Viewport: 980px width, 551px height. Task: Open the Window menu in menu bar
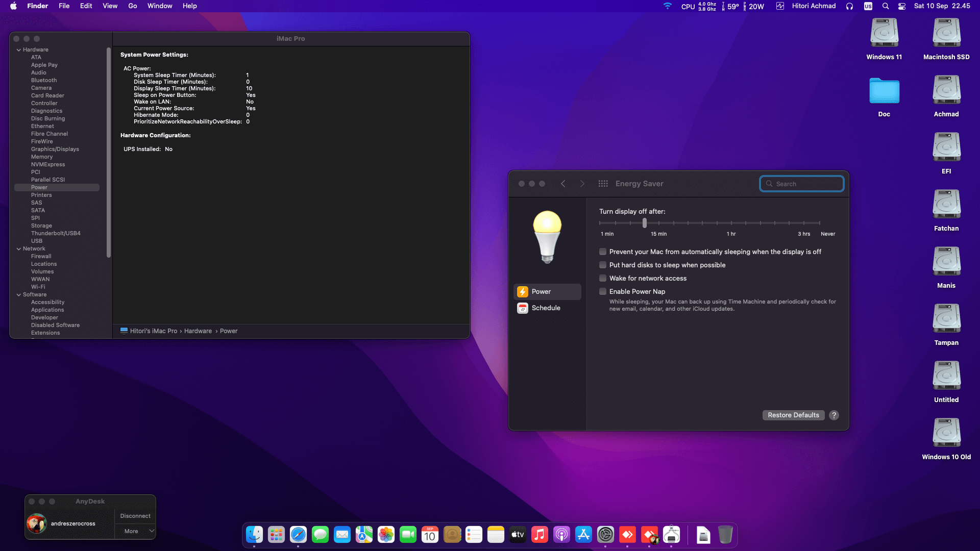[160, 6]
